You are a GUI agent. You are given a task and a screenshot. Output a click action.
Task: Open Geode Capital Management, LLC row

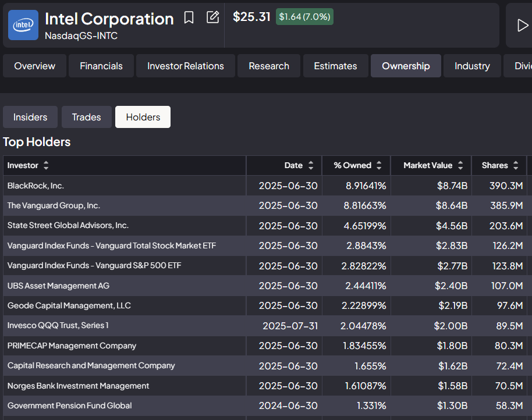(265, 305)
